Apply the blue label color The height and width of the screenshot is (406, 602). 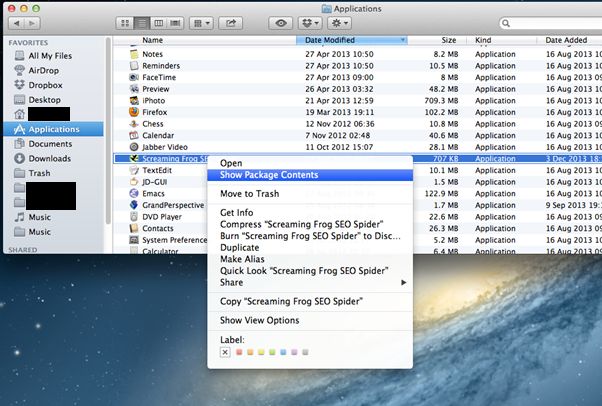283,352
